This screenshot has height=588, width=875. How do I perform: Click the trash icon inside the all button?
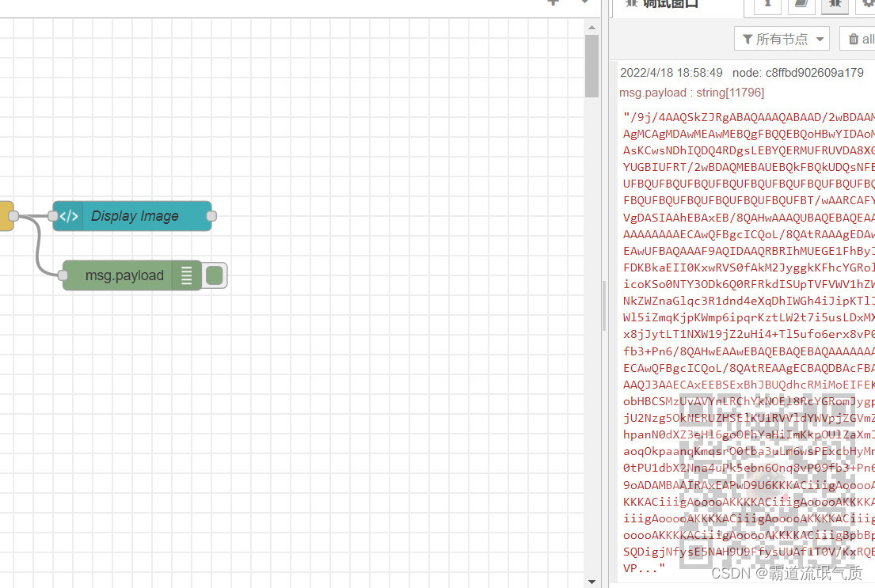pyautogui.click(x=854, y=38)
